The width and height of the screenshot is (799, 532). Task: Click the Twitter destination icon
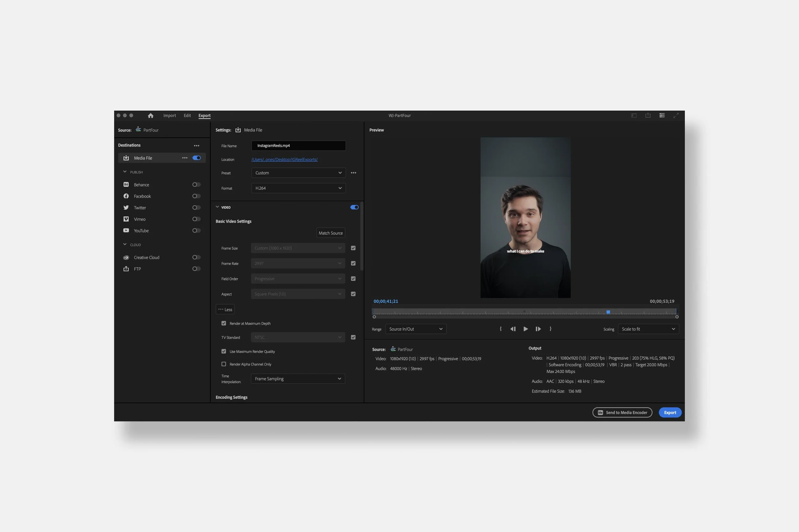pos(126,207)
